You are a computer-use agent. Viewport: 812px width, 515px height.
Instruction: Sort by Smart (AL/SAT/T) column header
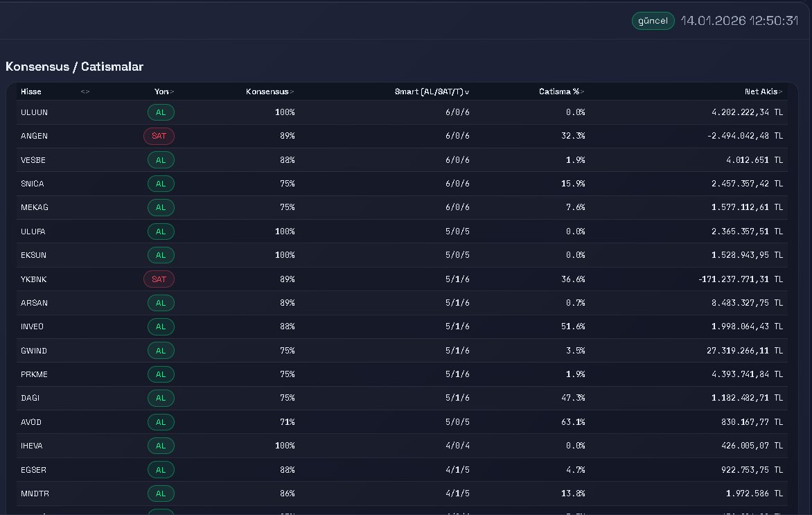click(x=432, y=91)
